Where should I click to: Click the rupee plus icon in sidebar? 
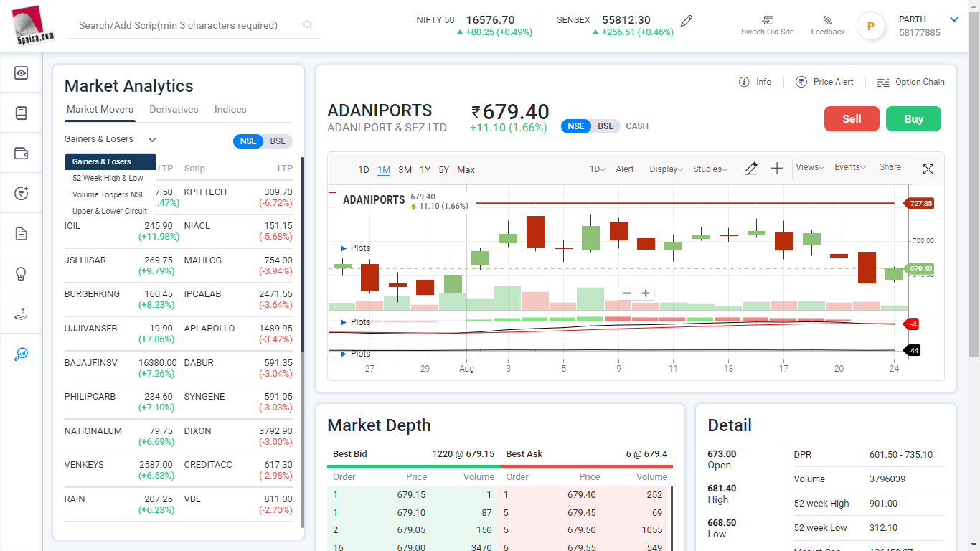tap(21, 193)
